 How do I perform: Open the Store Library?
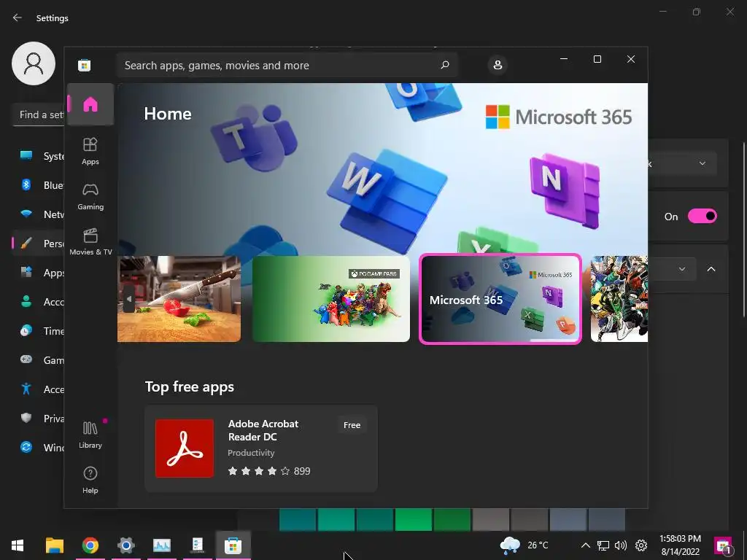click(90, 435)
